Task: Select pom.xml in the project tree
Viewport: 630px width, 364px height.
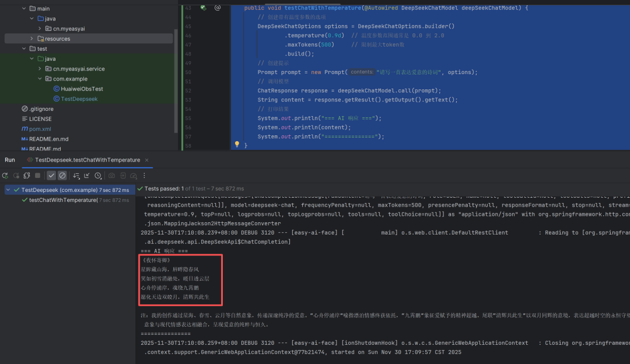Action: pyautogui.click(x=40, y=129)
